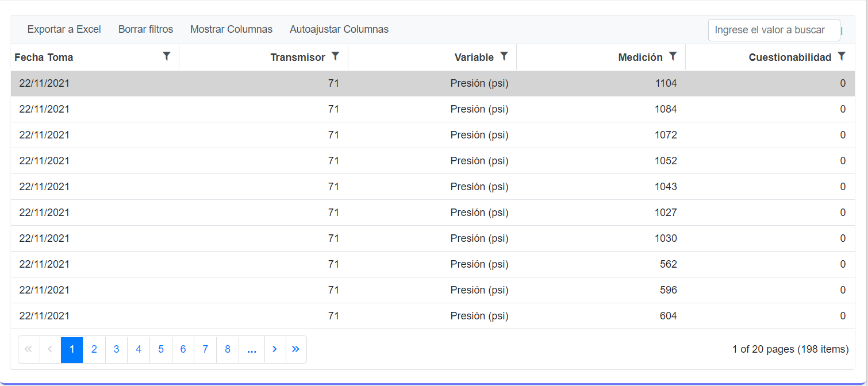The image size is (868, 386).
Task: Open the Medición column filter
Action: 673,56
